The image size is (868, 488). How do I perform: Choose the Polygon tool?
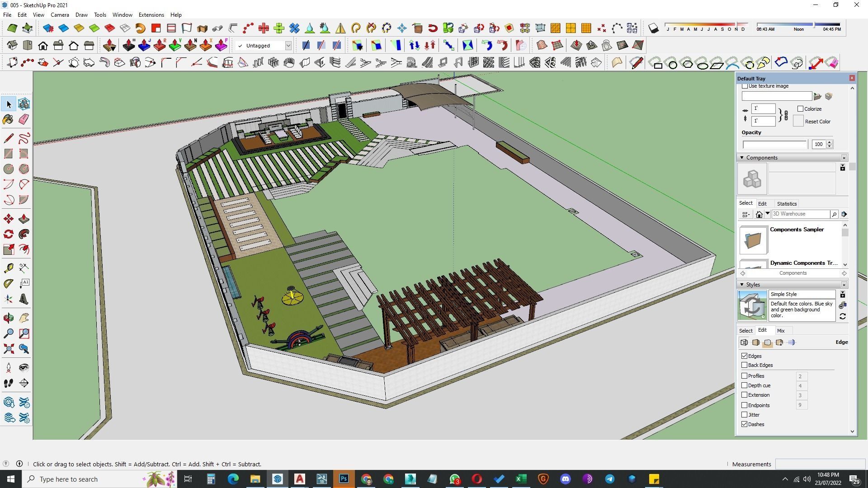[x=24, y=169]
